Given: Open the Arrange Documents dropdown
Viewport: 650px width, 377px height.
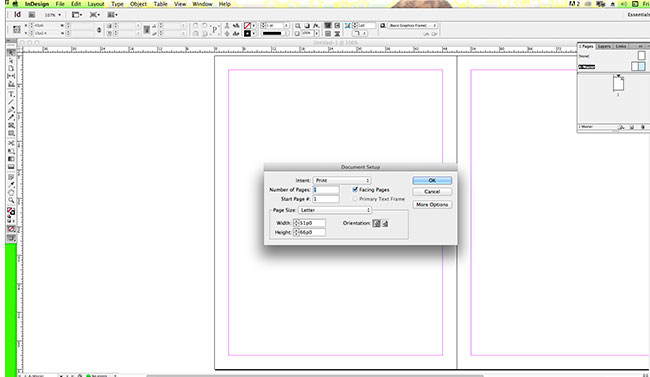Looking at the screenshot, I should (x=112, y=15).
